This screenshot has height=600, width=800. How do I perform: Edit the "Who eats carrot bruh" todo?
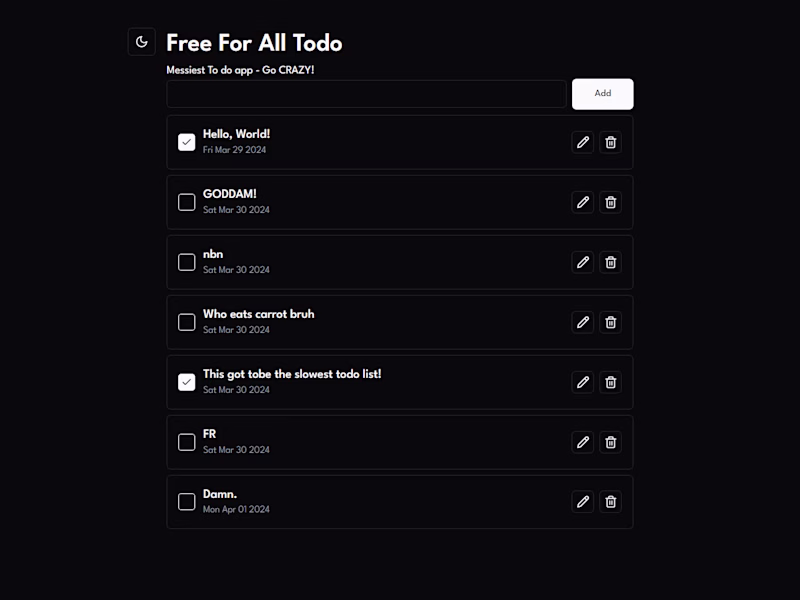pos(583,322)
